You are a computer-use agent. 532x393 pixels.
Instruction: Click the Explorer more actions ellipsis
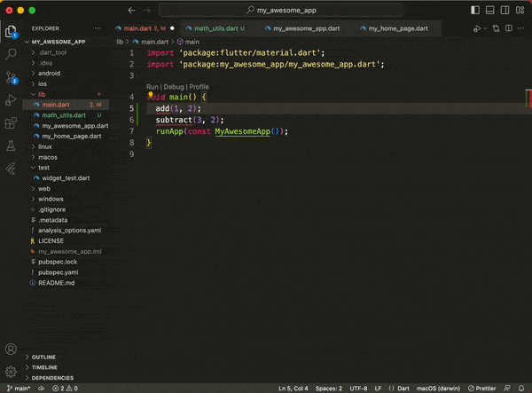tap(98, 28)
